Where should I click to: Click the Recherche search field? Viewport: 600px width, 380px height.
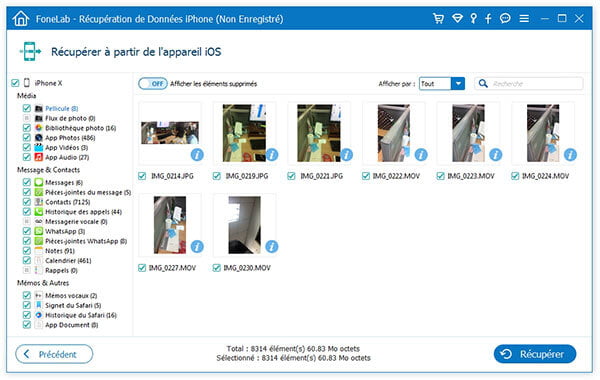click(529, 83)
